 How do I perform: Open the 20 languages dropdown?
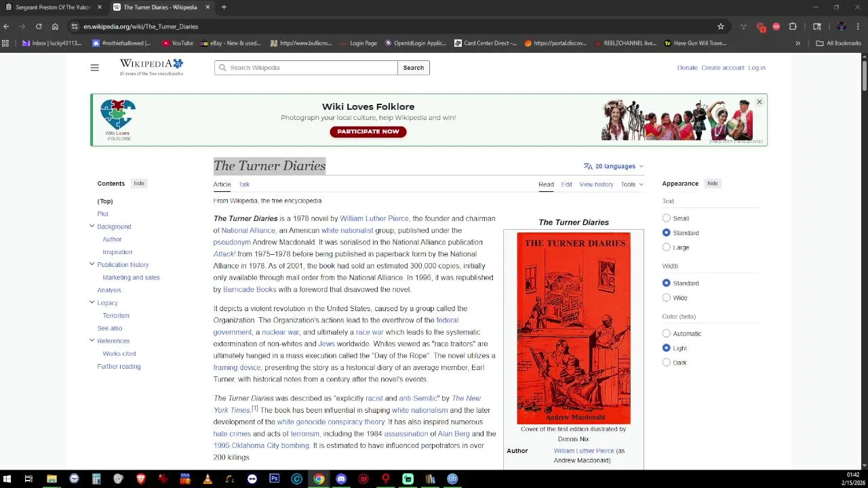click(613, 166)
